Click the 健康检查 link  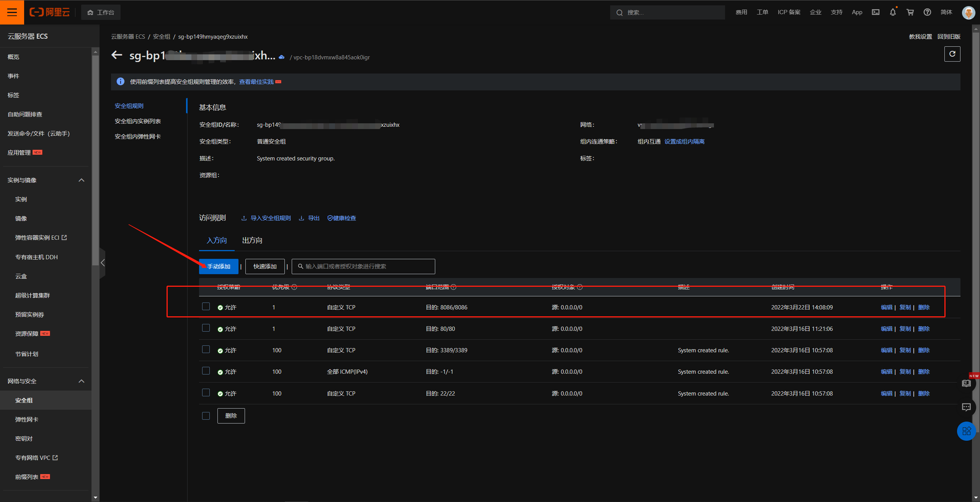(x=342, y=218)
